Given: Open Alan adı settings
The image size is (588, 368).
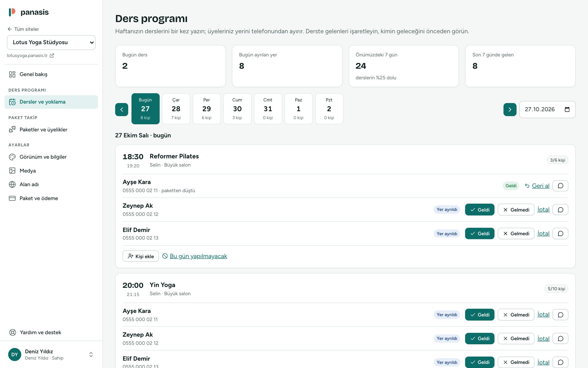Looking at the screenshot, I should click(x=51, y=185).
